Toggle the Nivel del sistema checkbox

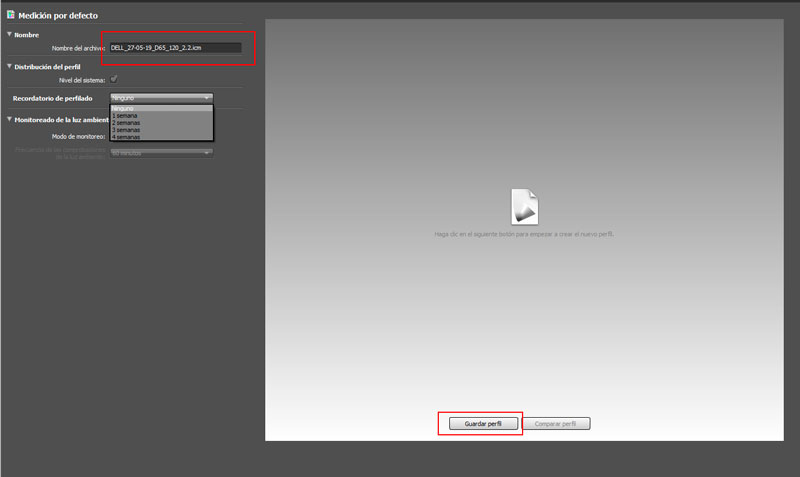pos(114,79)
